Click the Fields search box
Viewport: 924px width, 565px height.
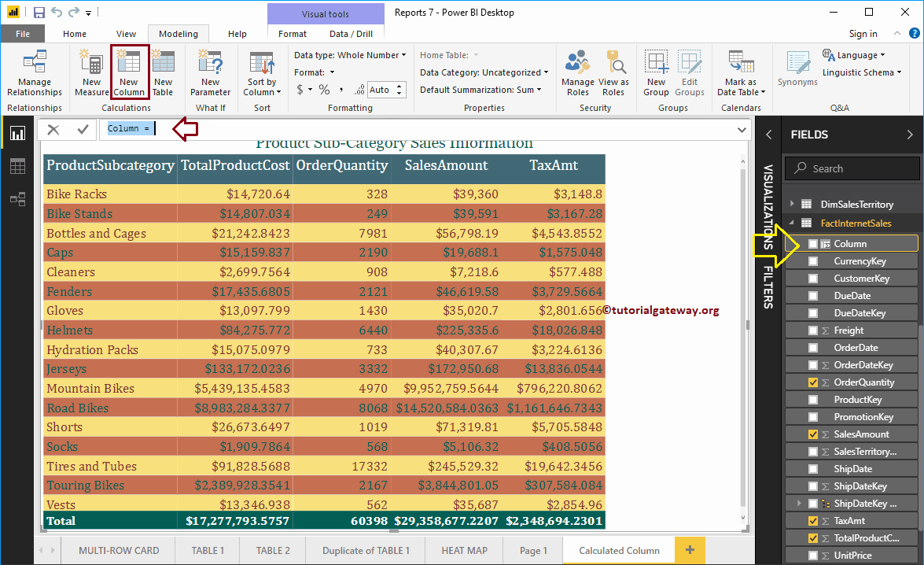(x=852, y=168)
